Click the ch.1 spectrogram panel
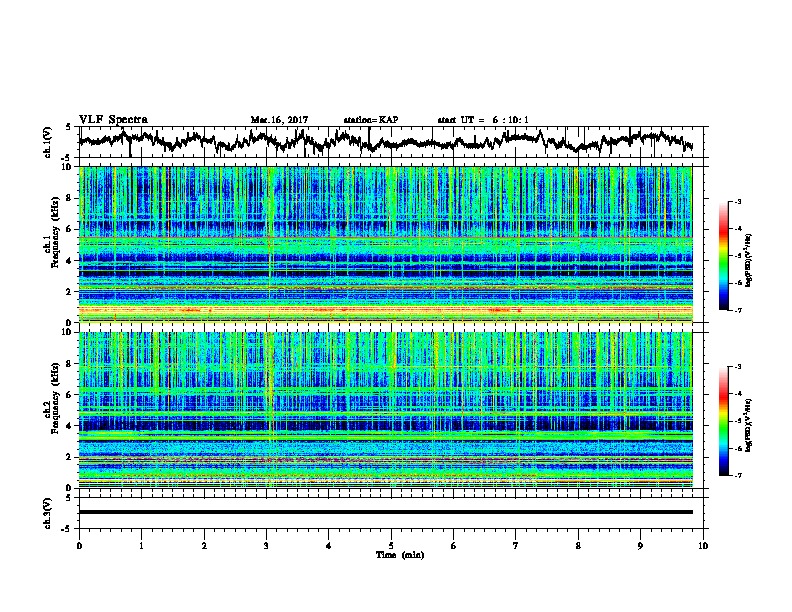This screenshot has height=612, width=792. (x=386, y=244)
